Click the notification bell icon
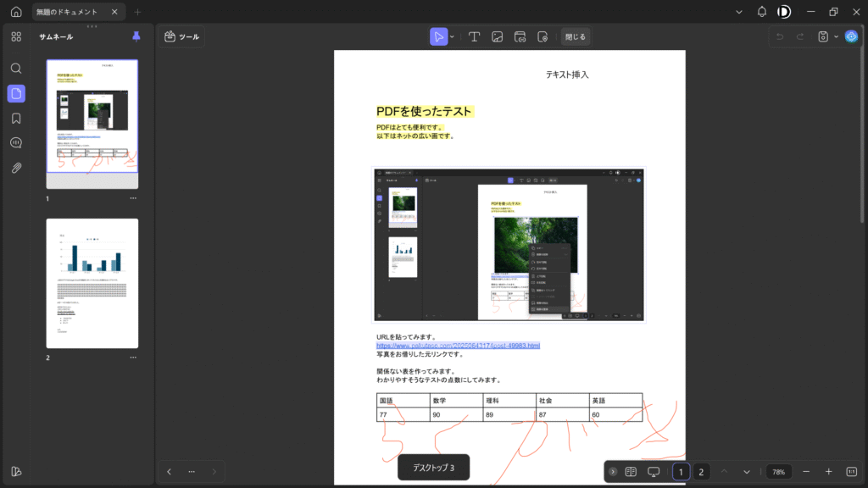The height and width of the screenshot is (488, 868). 761,12
